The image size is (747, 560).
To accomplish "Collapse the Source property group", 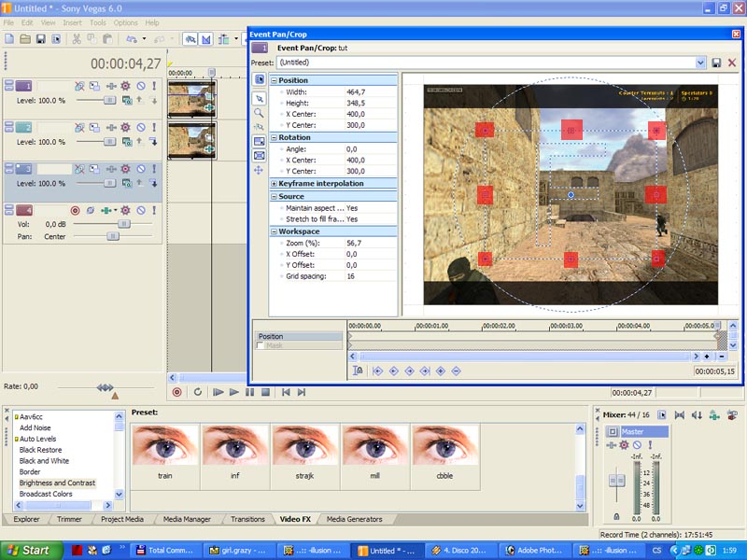I will coord(274,196).
